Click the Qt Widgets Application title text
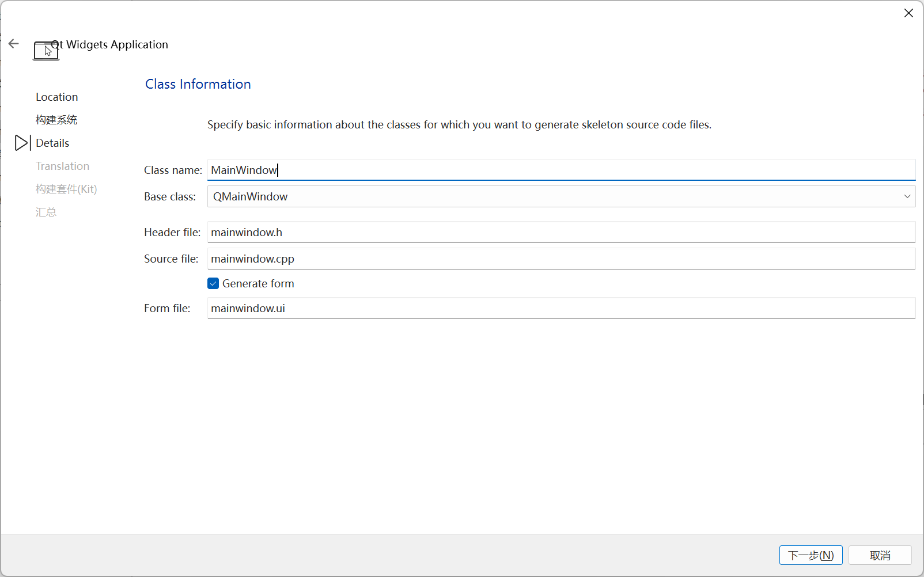 tap(109, 44)
